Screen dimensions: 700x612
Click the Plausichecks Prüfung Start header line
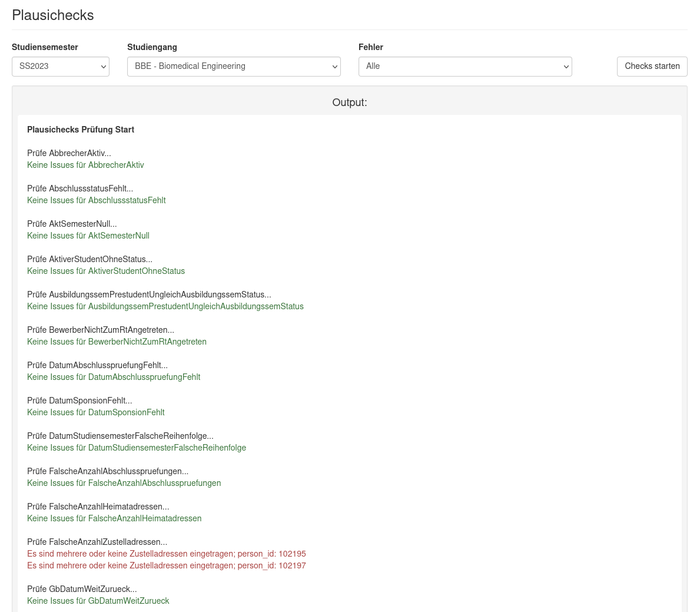tap(81, 130)
